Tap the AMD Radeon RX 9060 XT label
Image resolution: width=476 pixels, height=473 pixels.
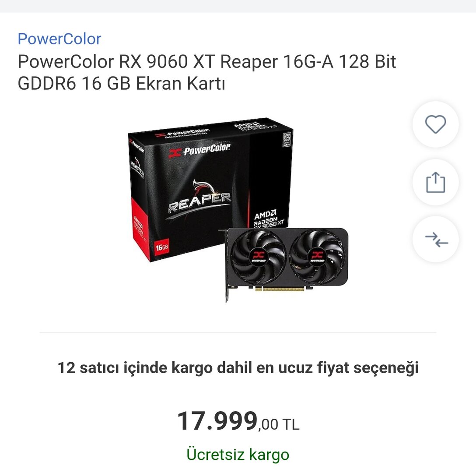coord(268,219)
